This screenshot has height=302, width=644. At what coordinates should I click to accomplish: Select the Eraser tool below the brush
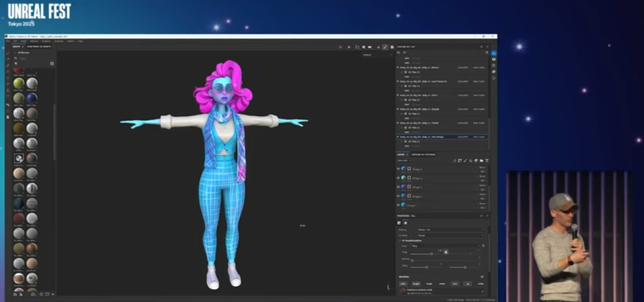9,59
